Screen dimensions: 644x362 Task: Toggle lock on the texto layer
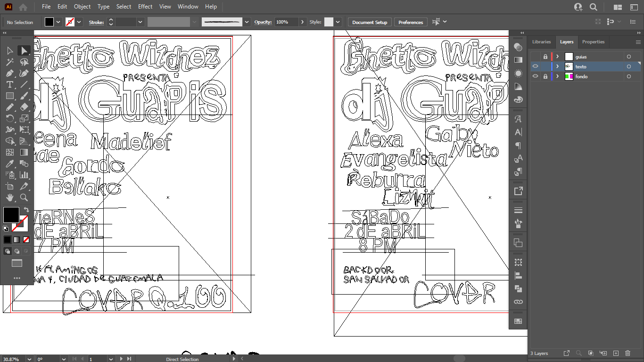pyautogui.click(x=545, y=66)
